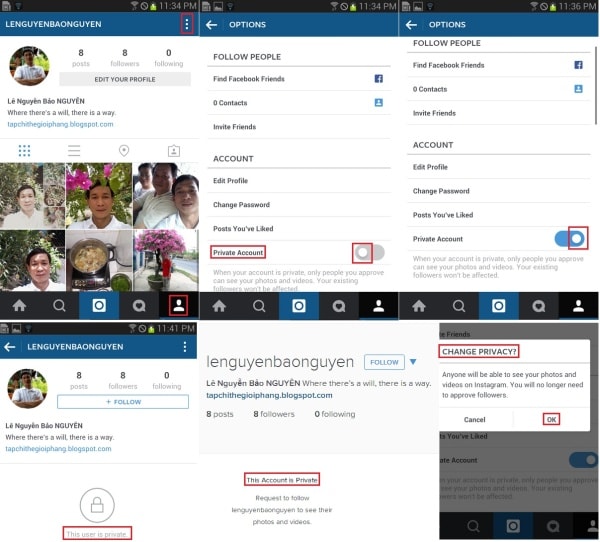The width and height of the screenshot is (600, 542).
Task: Tap the camera icon in first screen's bottom bar
Action: click(x=99, y=305)
